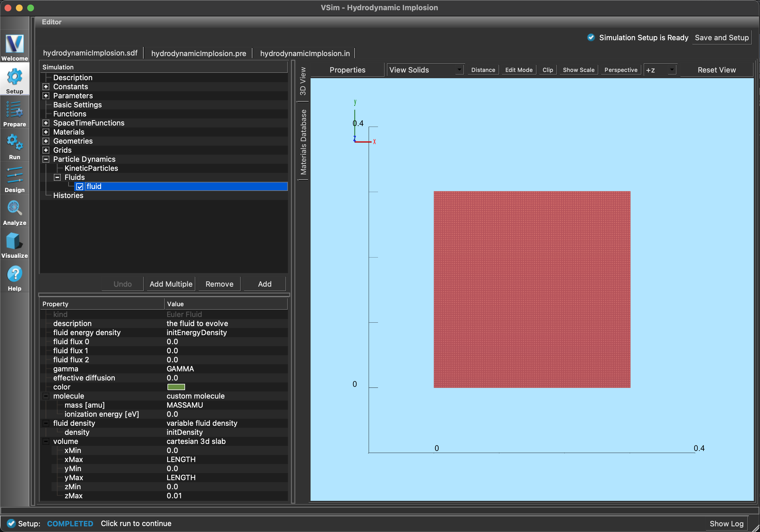760x532 pixels.
Task: Click the density value initDensity
Action: pos(185,432)
